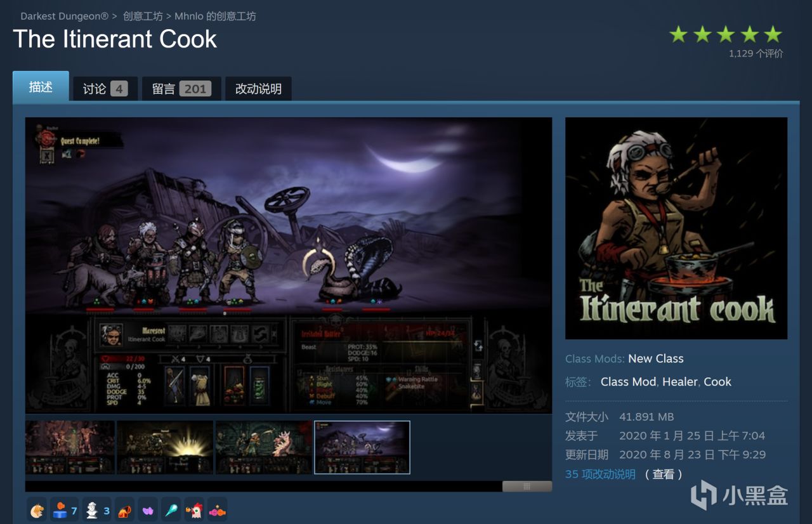812x524 pixels.
Task: Open the 讨论 tab
Action: [x=105, y=89]
